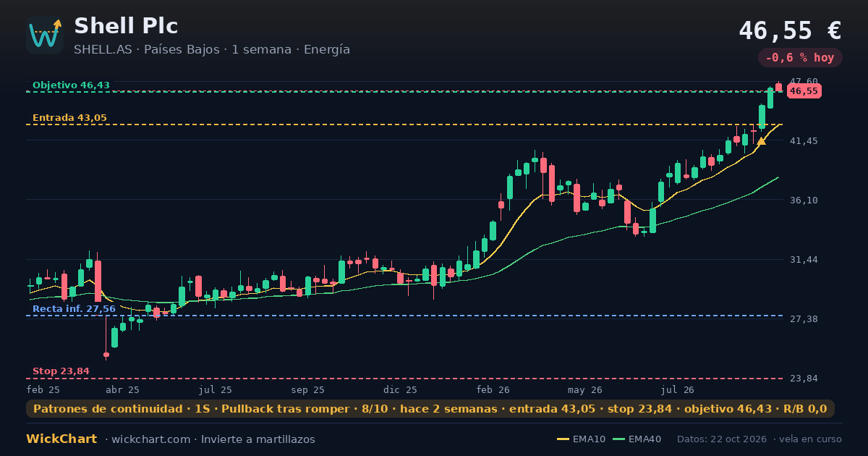Image resolution: width=868 pixels, height=456 pixels.
Task: Click the WickChart brand name in footer
Action: coord(61,439)
